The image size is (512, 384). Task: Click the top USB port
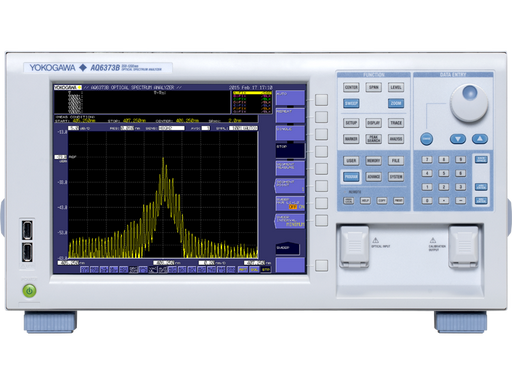(27, 230)
